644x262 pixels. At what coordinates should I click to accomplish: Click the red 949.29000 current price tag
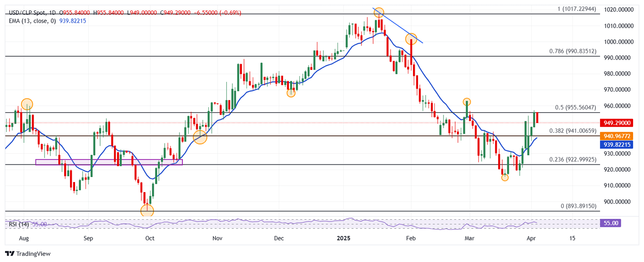(616, 123)
